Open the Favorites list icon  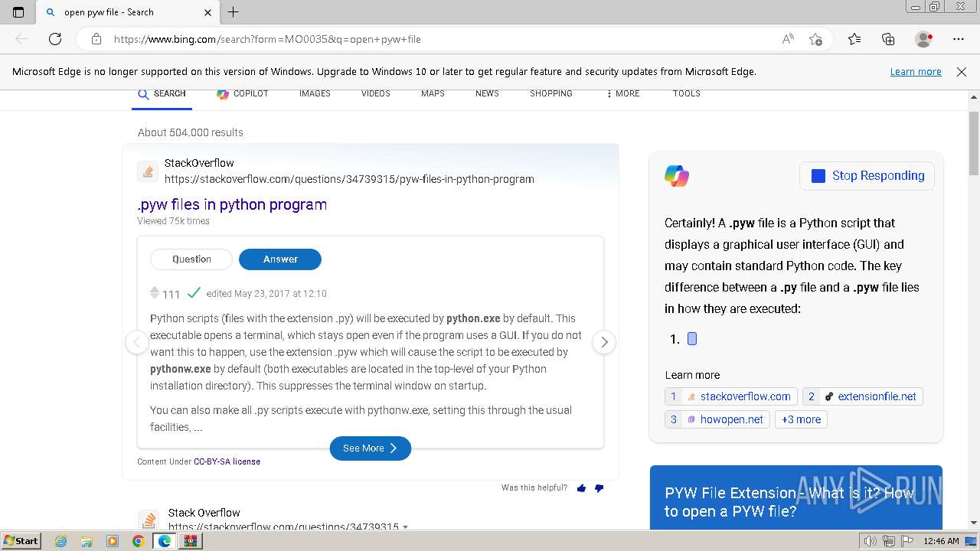click(854, 39)
